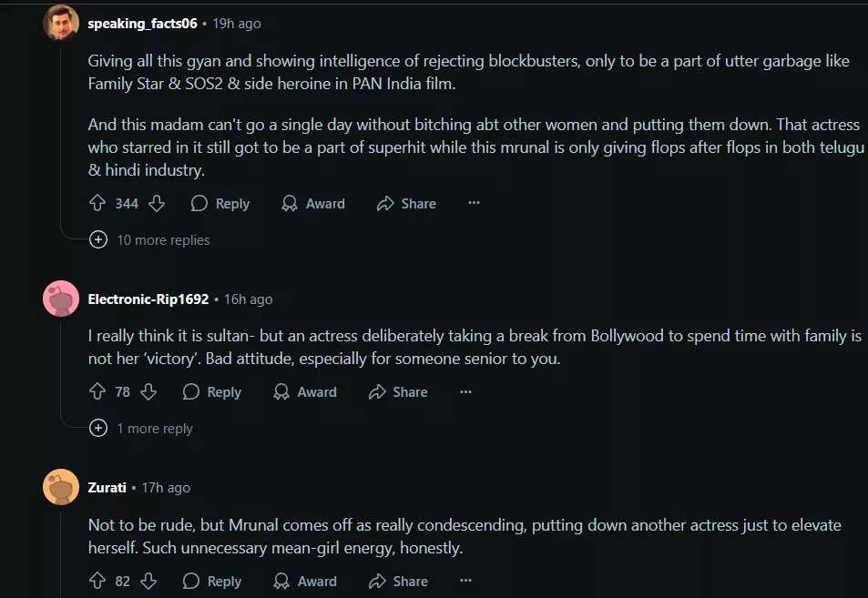Downvote Zurati's comment
The image size is (868, 598).
(x=148, y=582)
